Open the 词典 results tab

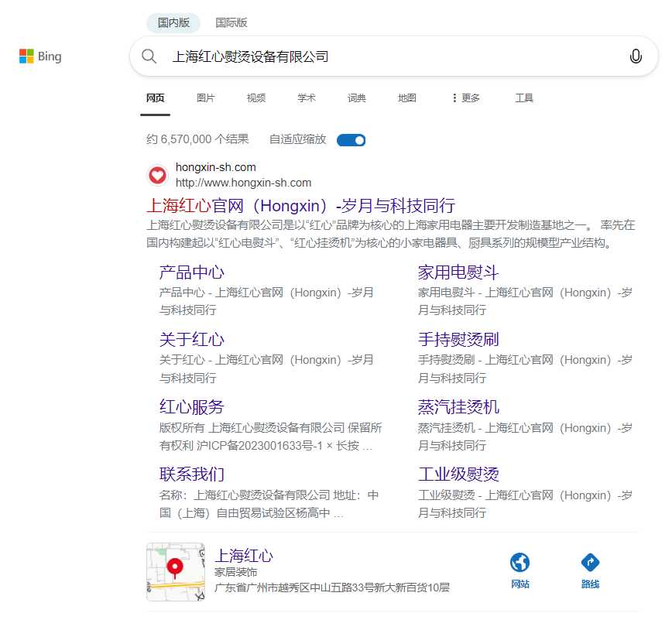357,98
